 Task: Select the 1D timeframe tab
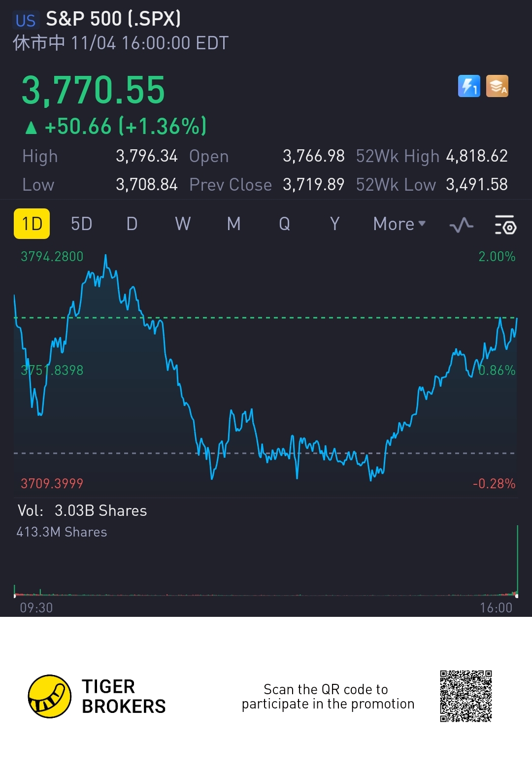pos(32,224)
